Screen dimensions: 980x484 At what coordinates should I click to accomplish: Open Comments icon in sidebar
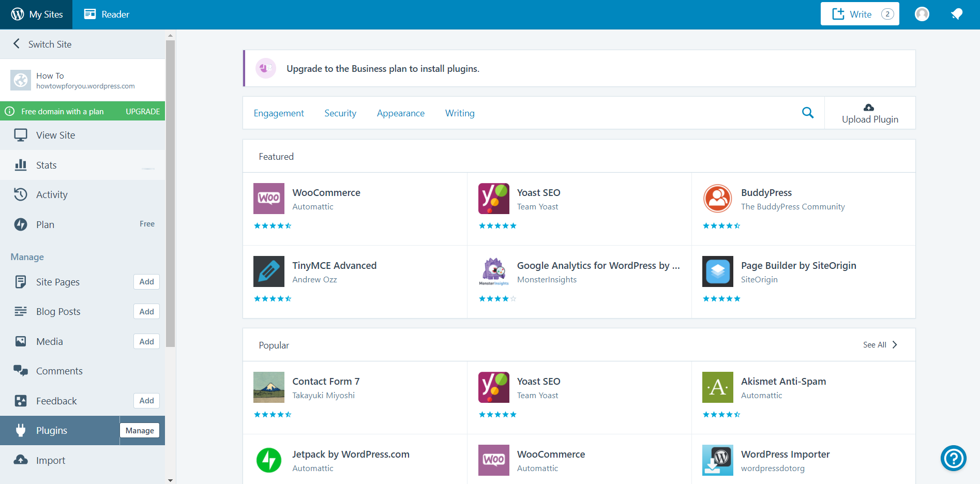point(21,371)
